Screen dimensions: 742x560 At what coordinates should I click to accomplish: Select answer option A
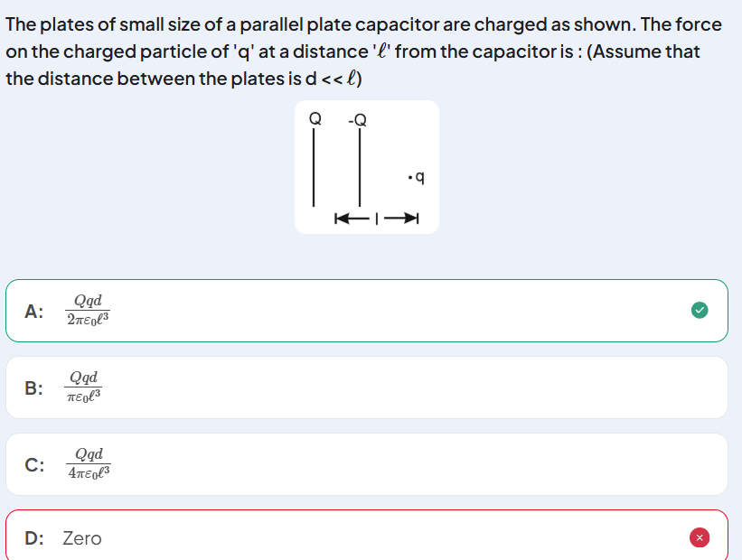tap(367, 311)
